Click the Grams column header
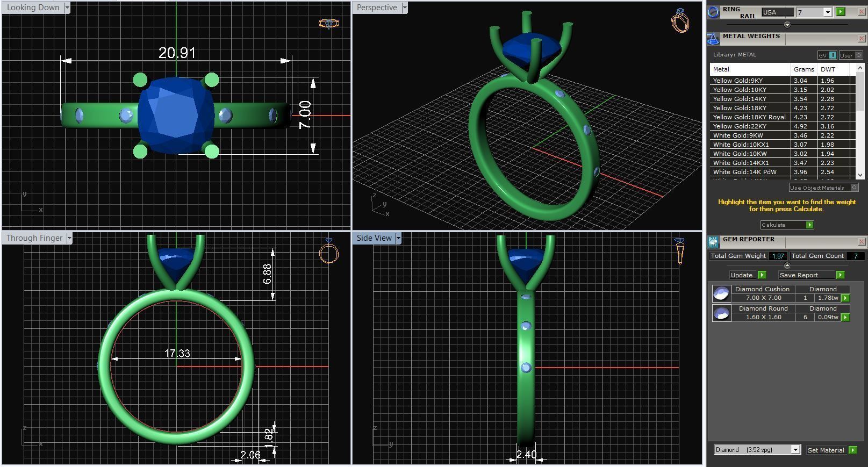The image size is (868, 467). coord(804,69)
